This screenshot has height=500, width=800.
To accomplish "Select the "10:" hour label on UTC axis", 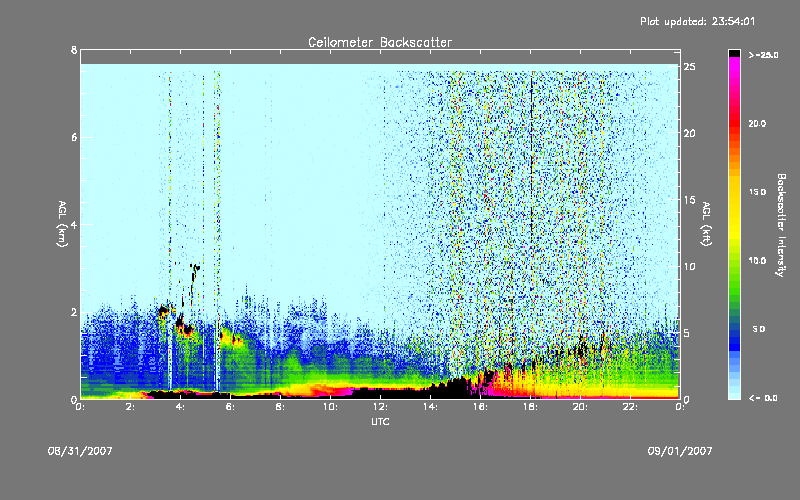I will [x=330, y=407].
